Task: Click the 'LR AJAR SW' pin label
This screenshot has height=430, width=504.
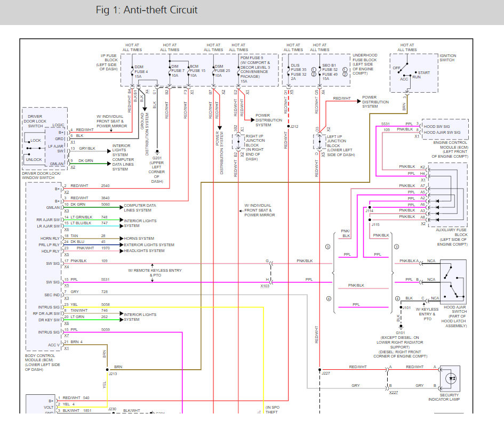Action: (49, 226)
